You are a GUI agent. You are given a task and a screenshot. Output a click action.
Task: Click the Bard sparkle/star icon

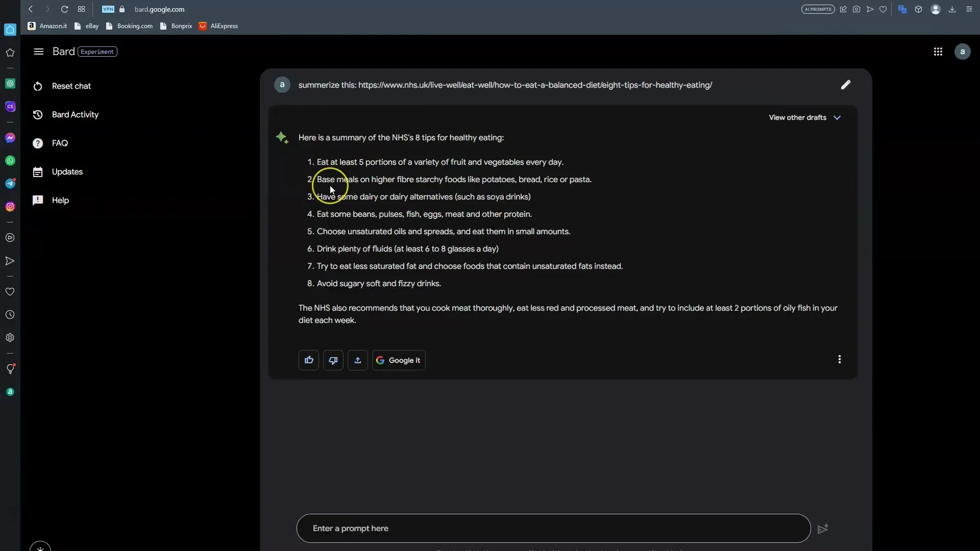point(281,137)
